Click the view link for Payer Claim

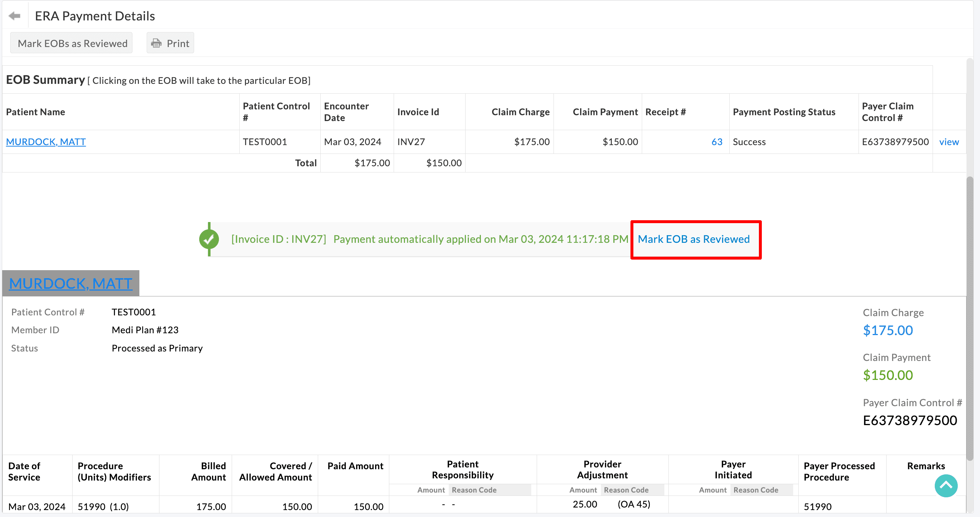tap(949, 142)
